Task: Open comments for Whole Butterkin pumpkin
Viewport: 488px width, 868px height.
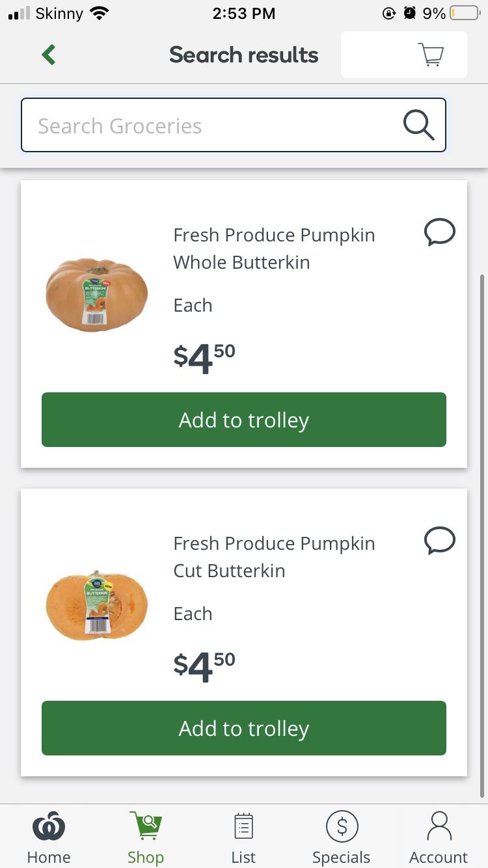Action: tap(439, 232)
